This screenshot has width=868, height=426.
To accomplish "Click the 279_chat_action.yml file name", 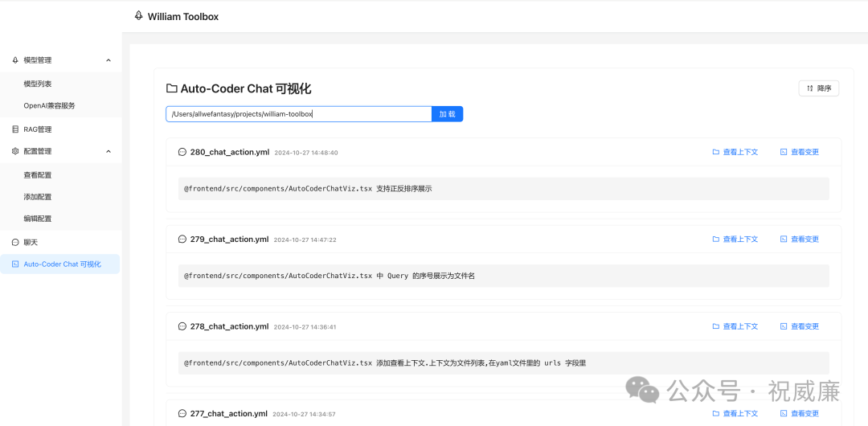I will tap(230, 240).
